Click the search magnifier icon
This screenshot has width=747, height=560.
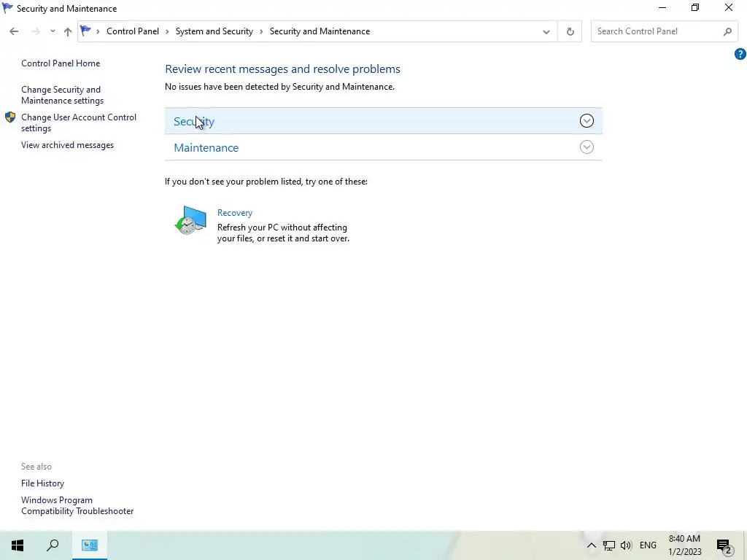click(x=727, y=31)
